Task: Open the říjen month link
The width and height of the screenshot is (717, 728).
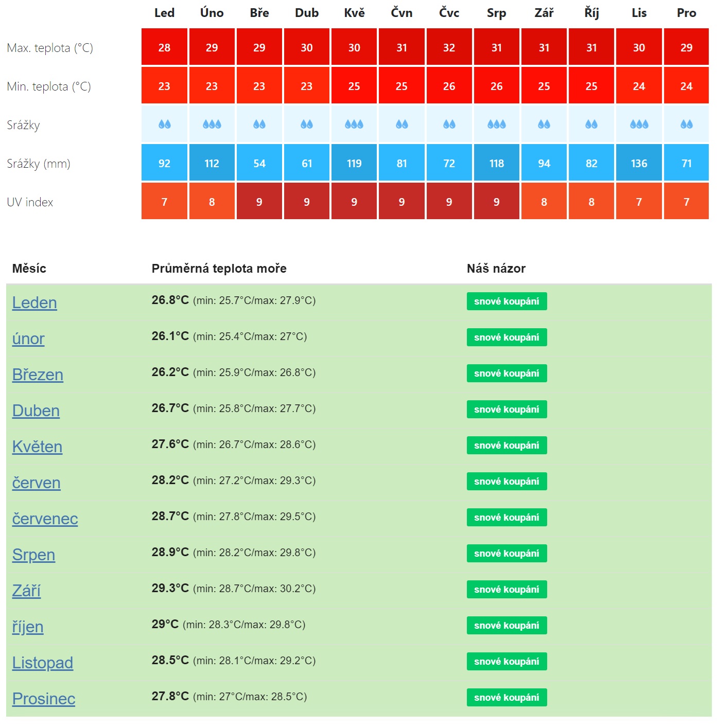Action: click(x=28, y=627)
